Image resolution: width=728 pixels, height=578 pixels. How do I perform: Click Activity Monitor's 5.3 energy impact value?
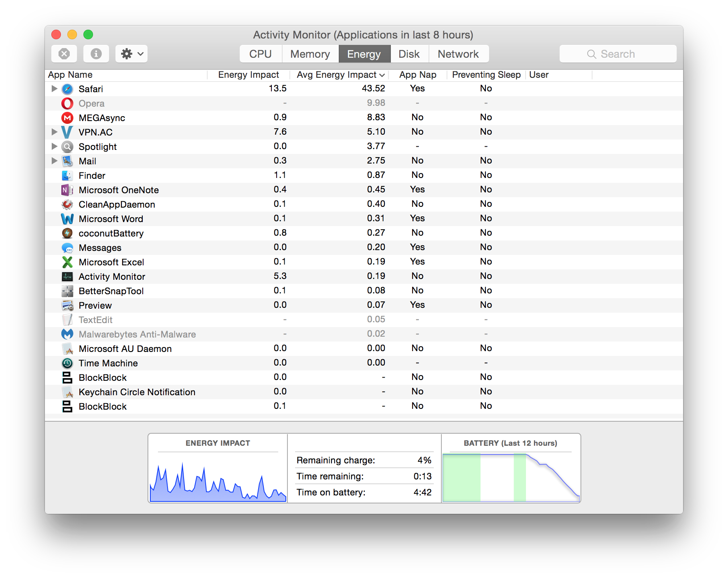[280, 276]
